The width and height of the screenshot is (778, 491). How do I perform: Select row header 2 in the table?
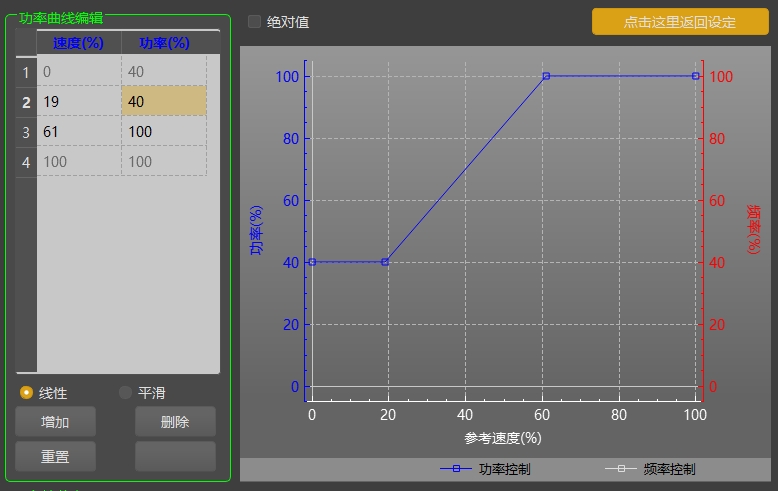coord(26,102)
